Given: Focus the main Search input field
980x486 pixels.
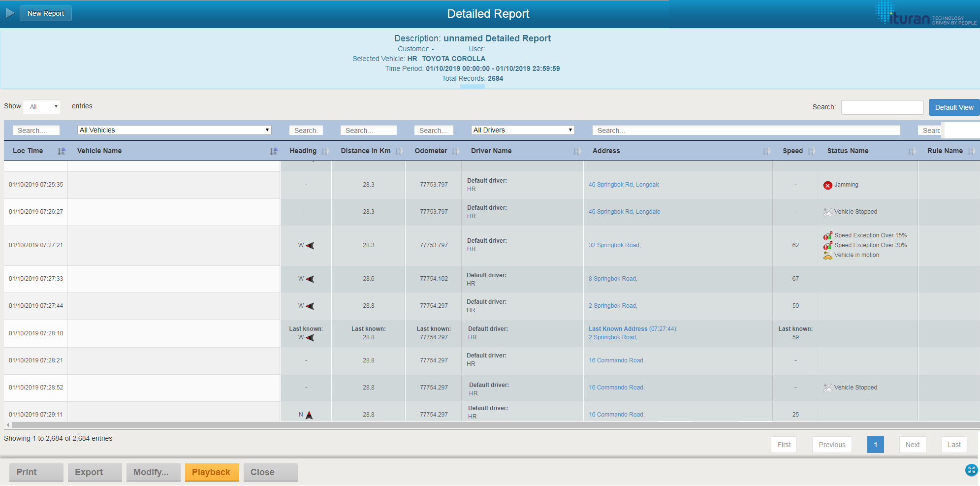Looking at the screenshot, I should coord(882,107).
